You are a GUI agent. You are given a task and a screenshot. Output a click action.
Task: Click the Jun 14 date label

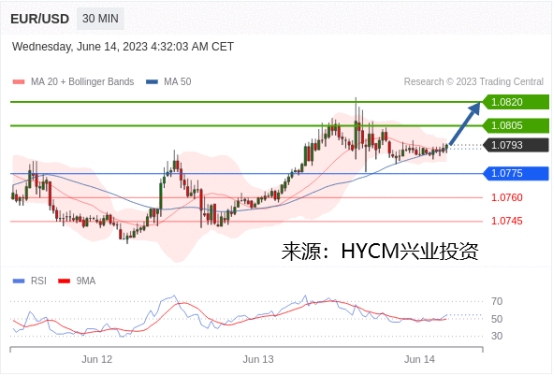tap(419, 360)
